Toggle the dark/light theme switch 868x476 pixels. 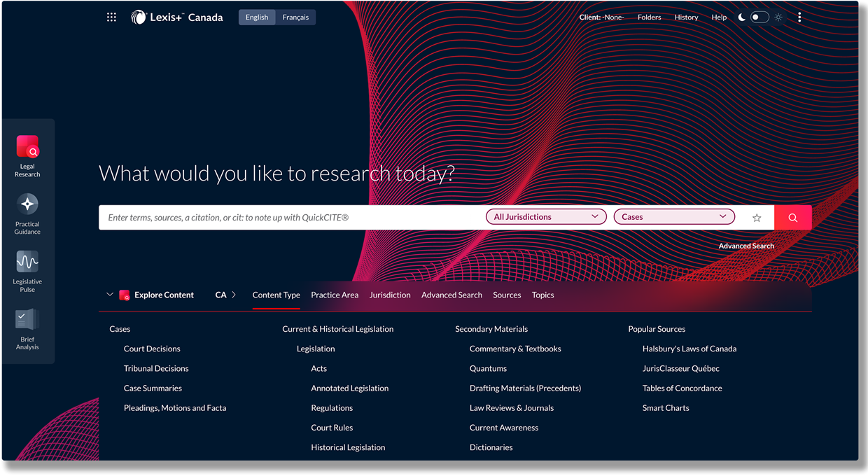(759, 17)
